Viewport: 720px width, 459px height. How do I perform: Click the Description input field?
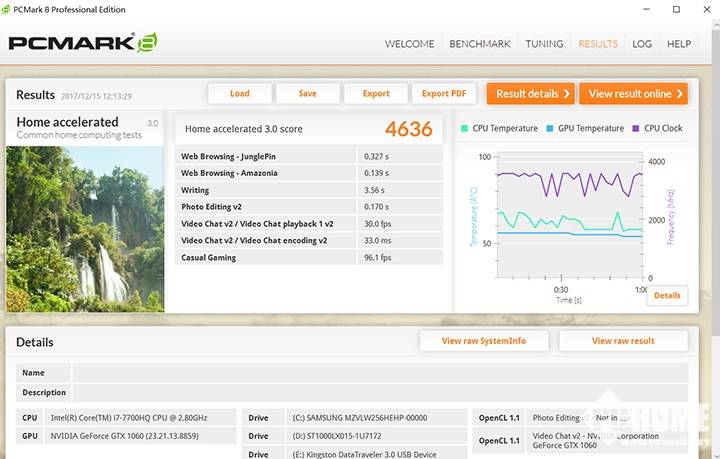(380, 392)
